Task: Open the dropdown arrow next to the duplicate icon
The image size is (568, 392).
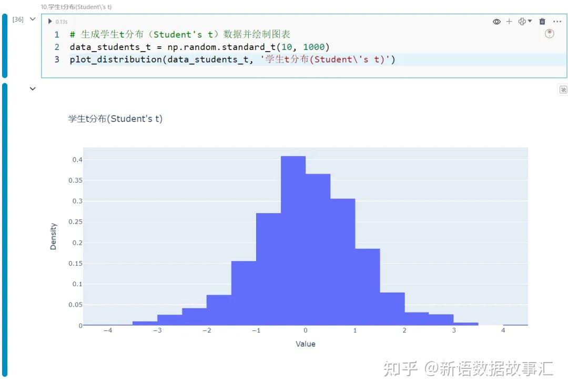Action: coord(531,22)
